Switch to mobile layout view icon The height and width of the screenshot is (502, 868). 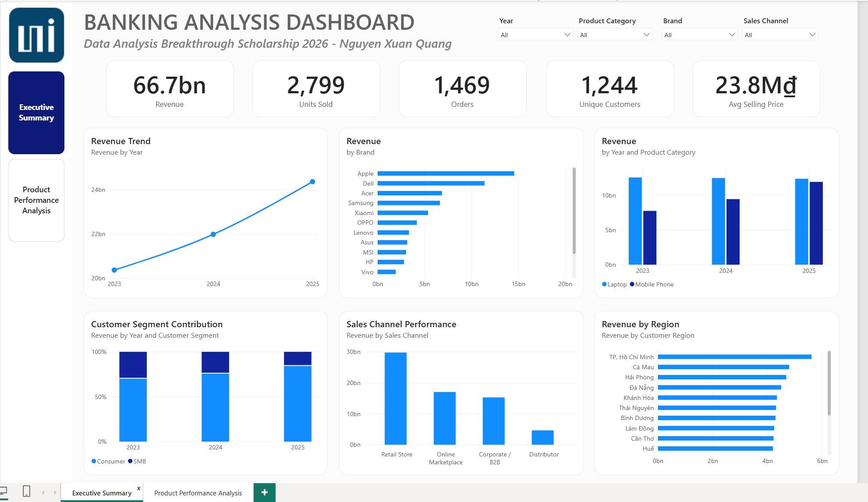(x=26, y=491)
